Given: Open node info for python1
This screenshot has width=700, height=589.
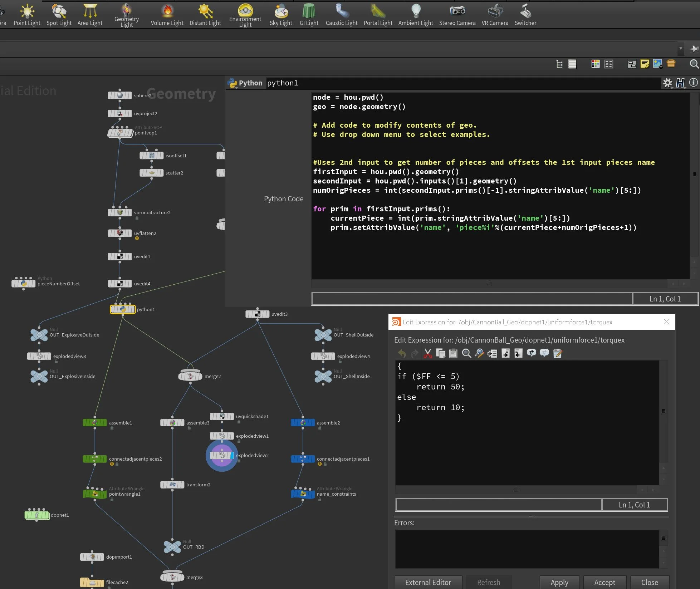Looking at the screenshot, I should point(693,83).
